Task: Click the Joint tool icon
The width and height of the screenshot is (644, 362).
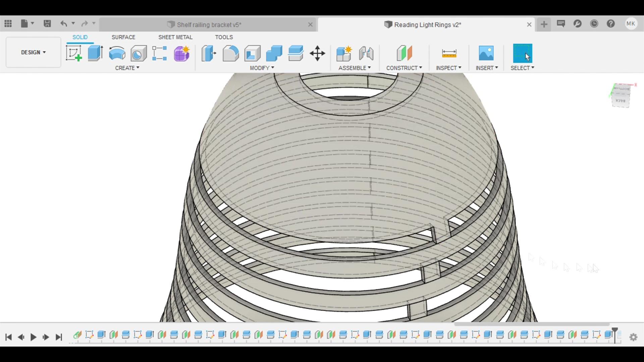Action: [366, 53]
